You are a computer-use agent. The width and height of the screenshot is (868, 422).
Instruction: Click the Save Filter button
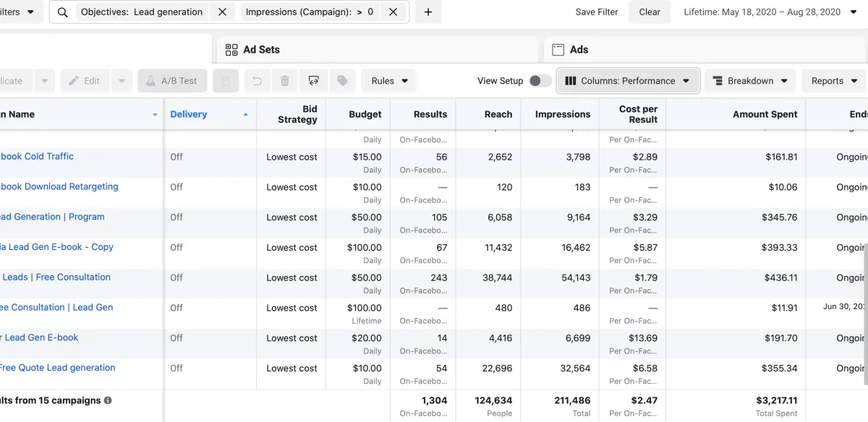point(597,12)
